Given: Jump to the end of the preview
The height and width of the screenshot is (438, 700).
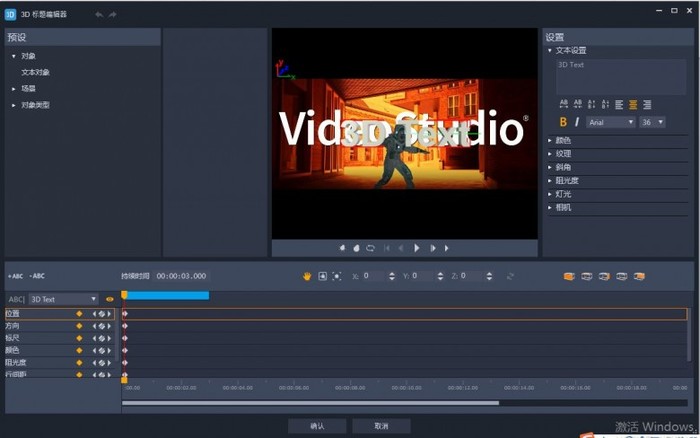Looking at the screenshot, I should 446,248.
